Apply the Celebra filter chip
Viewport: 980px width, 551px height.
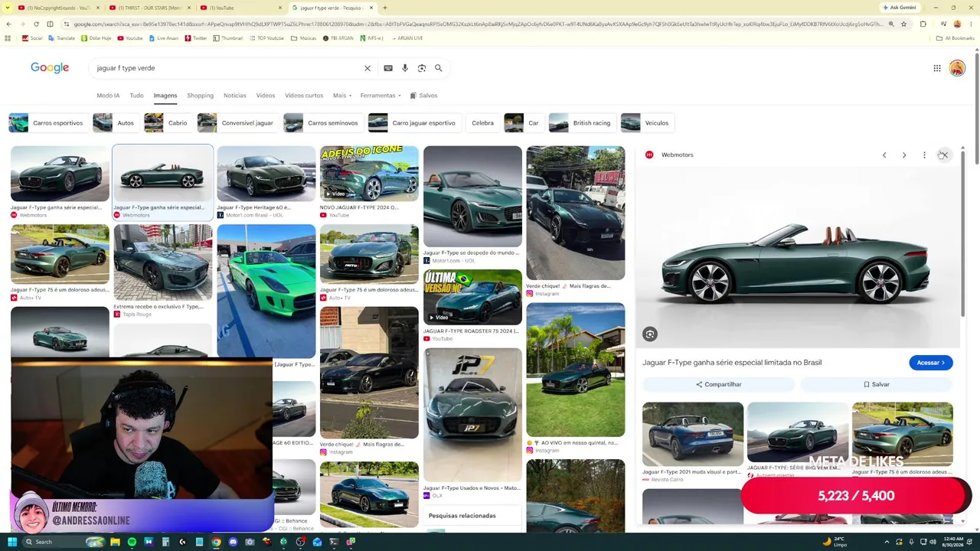tap(482, 123)
